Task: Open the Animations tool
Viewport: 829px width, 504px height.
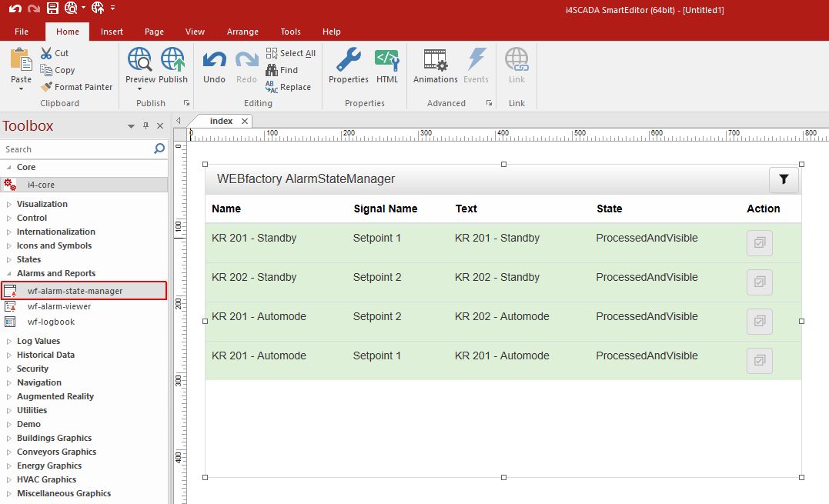Action: [x=435, y=65]
